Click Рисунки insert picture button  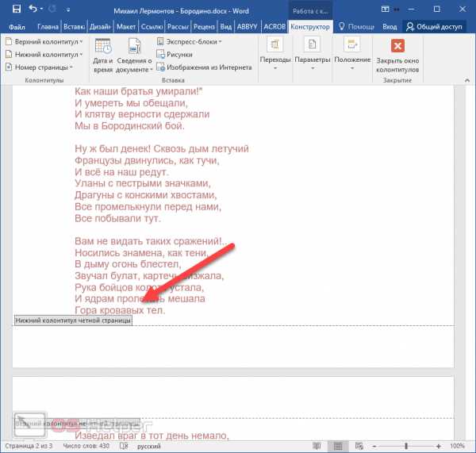[175, 55]
